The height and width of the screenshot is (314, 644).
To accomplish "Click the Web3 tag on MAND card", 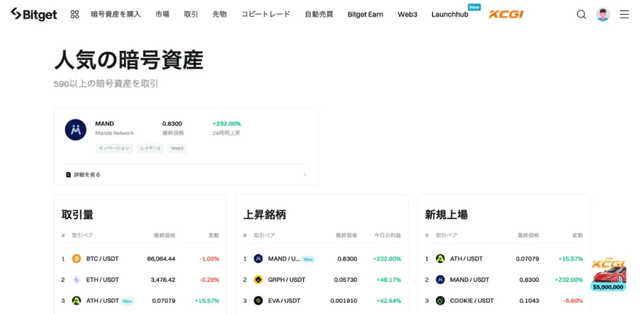I will 177,148.
